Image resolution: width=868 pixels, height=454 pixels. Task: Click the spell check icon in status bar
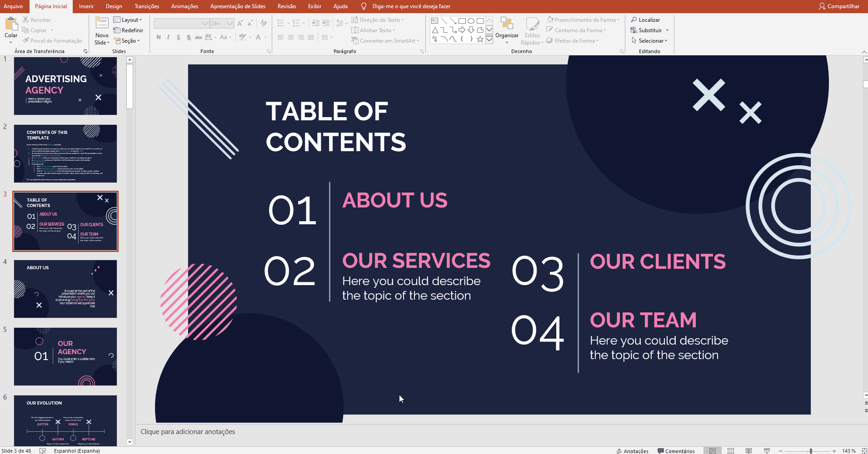point(43,451)
